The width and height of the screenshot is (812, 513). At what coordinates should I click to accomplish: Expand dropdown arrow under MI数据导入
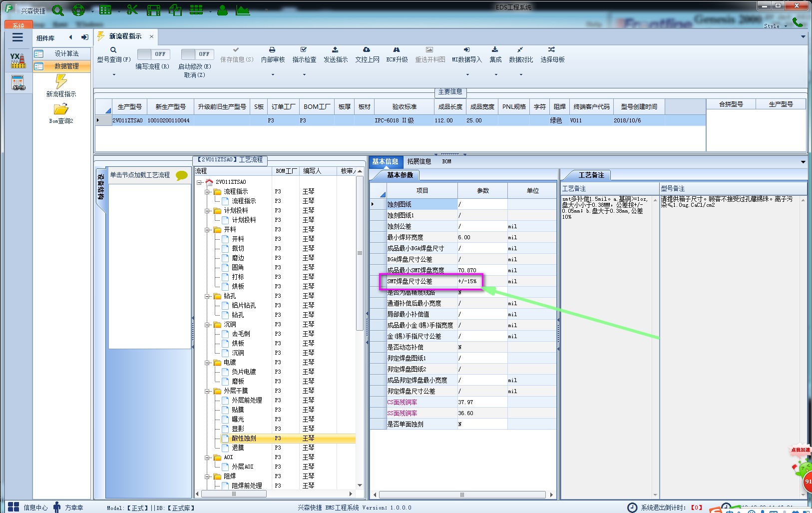(467, 75)
